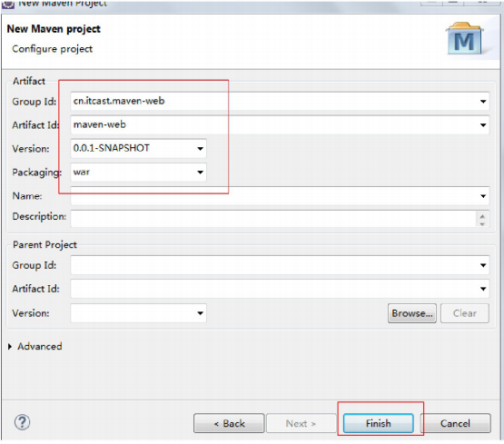Click the Clear button
Image resolution: width=504 pixels, height=444 pixels.
coord(465,313)
